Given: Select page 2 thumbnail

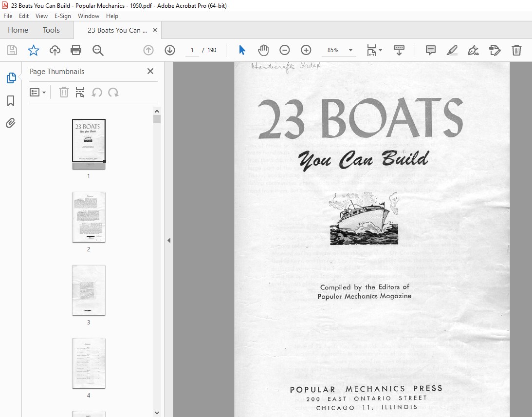Looking at the screenshot, I should click(89, 217).
